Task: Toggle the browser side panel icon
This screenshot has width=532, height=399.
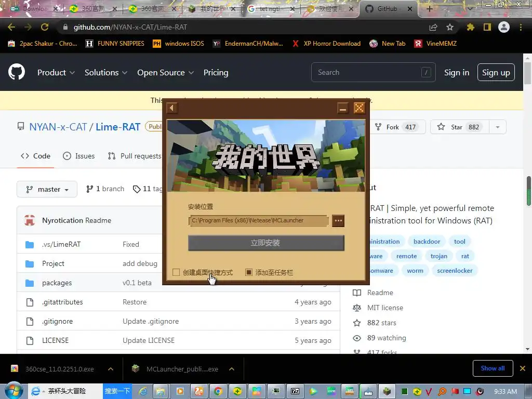Action: [x=487, y=27]
